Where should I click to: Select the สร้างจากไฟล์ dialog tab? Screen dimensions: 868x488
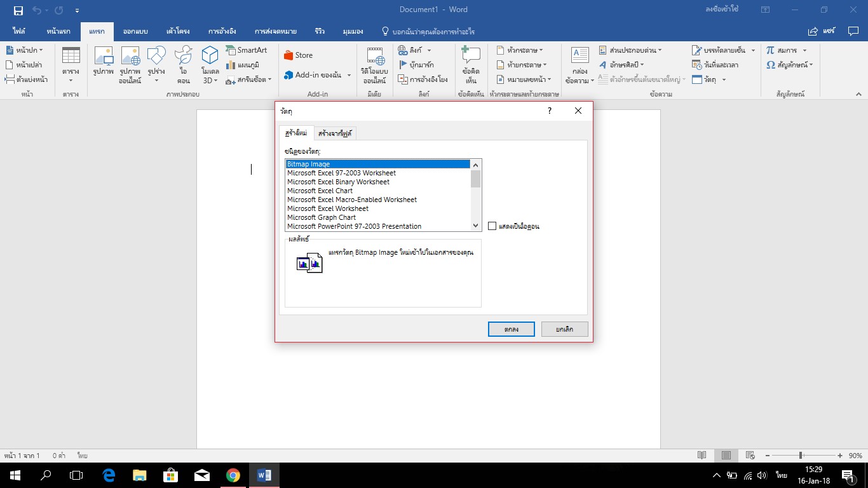pyautogui.click(x=336, y=133)
